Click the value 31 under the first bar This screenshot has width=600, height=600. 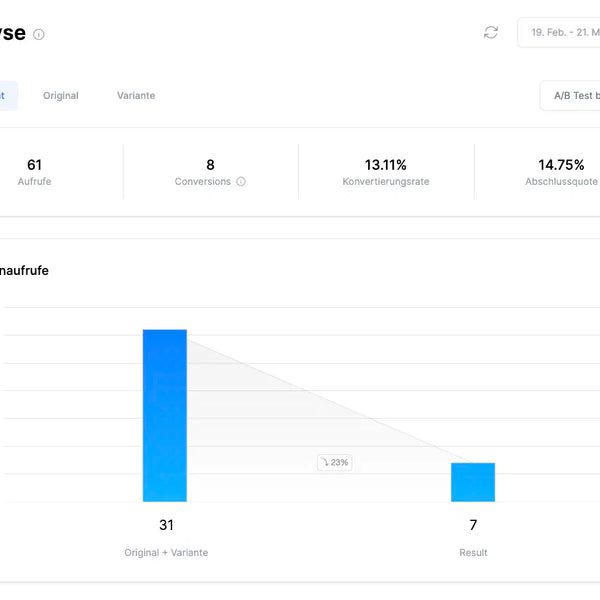(x=166, y=525)
